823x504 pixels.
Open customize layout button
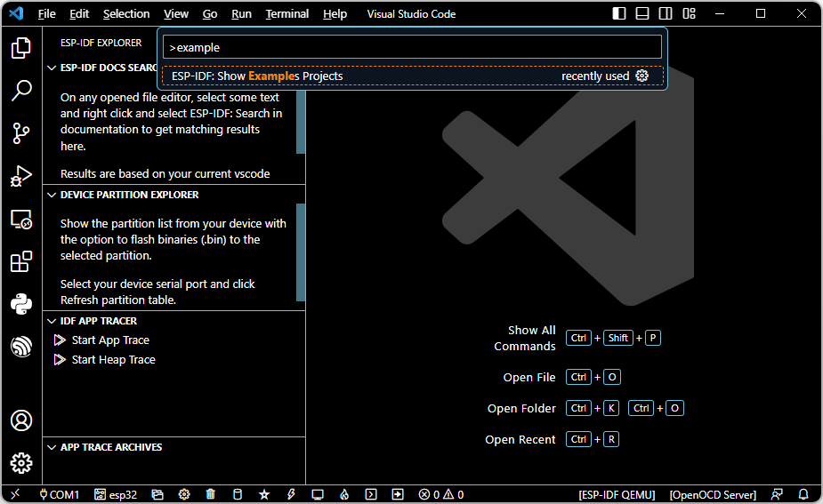[689, 13]
